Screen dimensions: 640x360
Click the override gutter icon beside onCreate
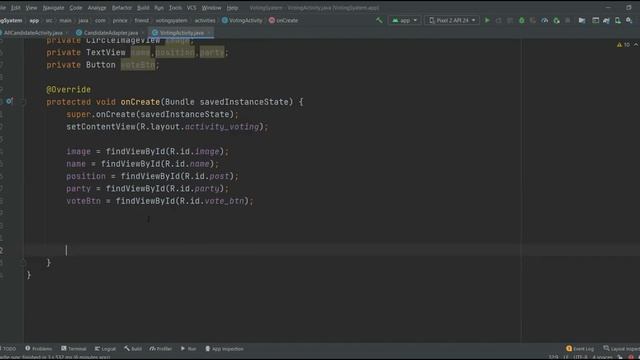(x=9, y=101)
